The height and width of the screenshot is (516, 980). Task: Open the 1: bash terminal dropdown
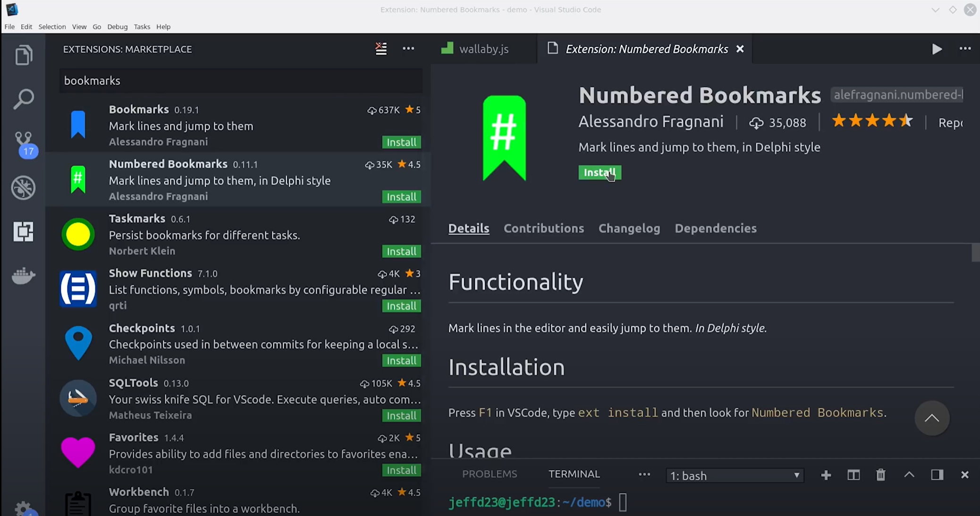(x=735, y=475)
